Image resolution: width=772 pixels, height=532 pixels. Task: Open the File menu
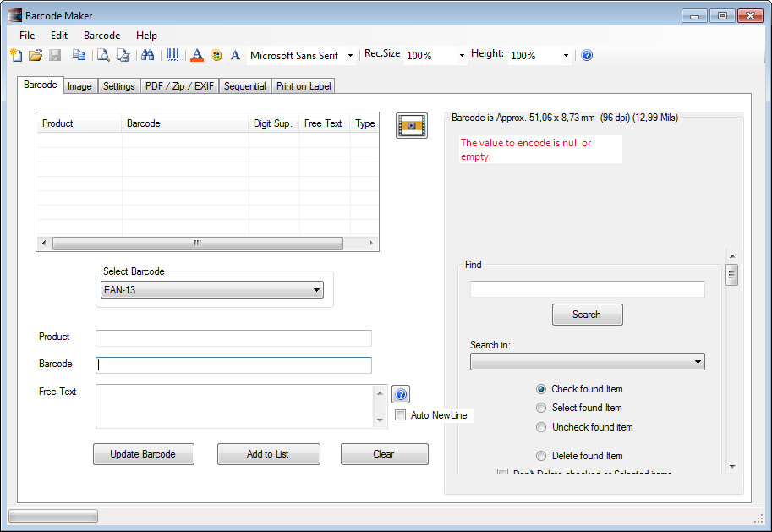27,36
